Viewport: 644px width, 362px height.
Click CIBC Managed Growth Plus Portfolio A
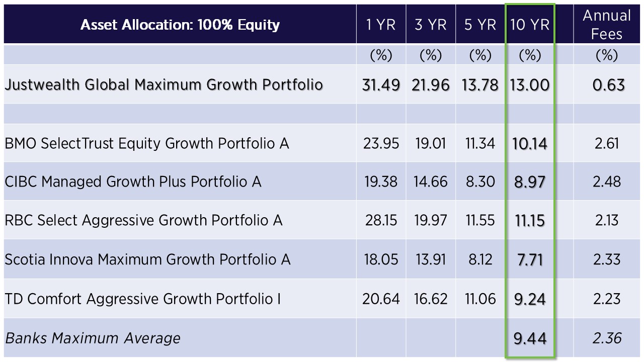click(x=133, y=182)
